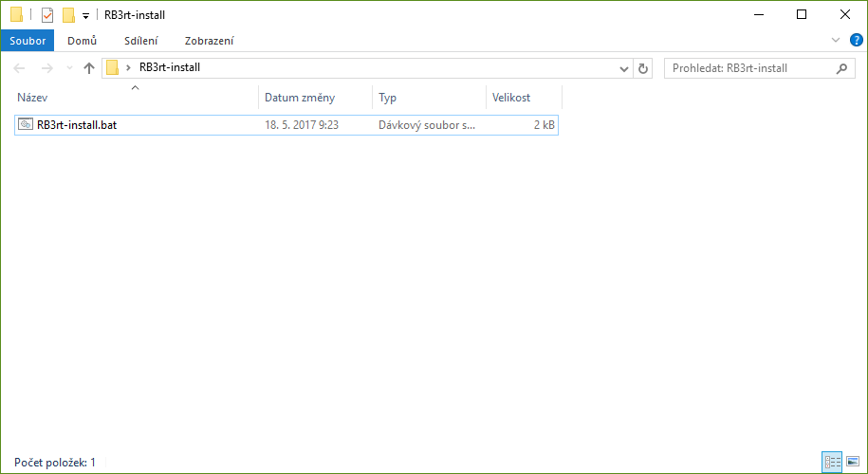
Task: Select the RB3rt-install.bat file name
Action: 77,125
